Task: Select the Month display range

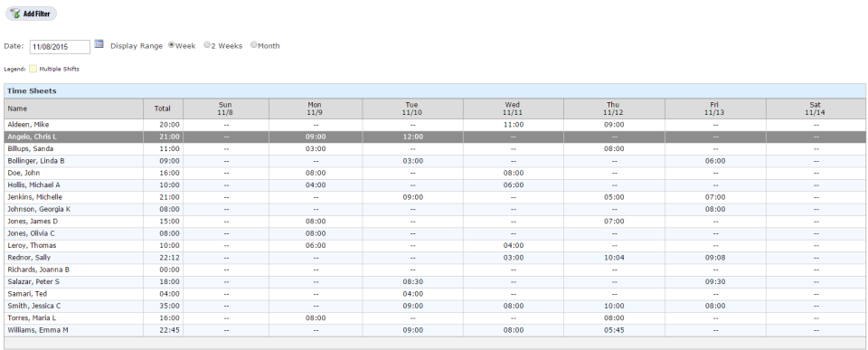Action: tap(254, 45)
